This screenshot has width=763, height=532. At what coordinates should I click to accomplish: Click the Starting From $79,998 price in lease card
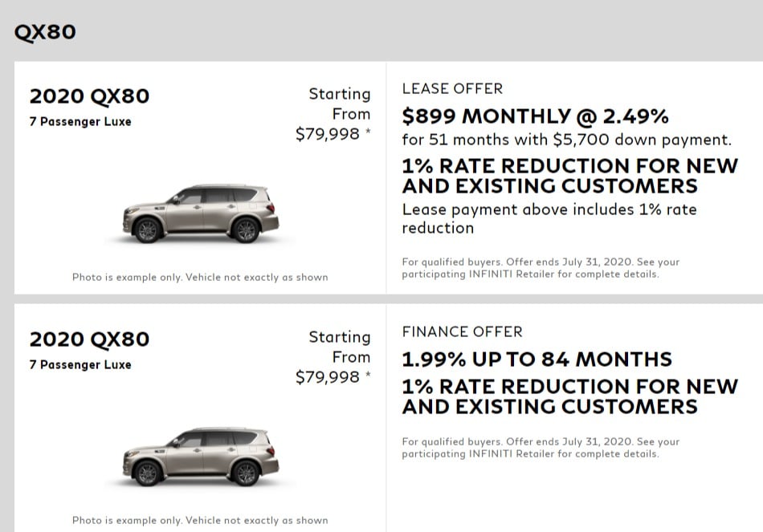pyautogui.click(x=333, y=114)
